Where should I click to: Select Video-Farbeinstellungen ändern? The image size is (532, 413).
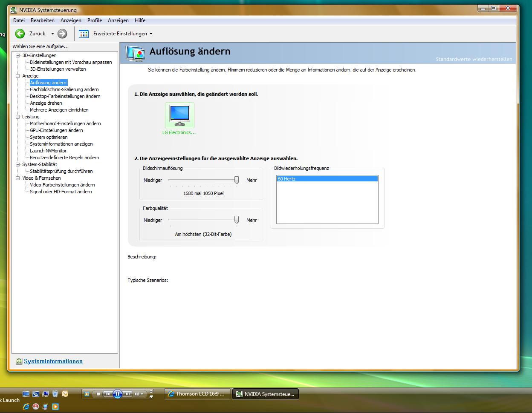pos(62,185)
